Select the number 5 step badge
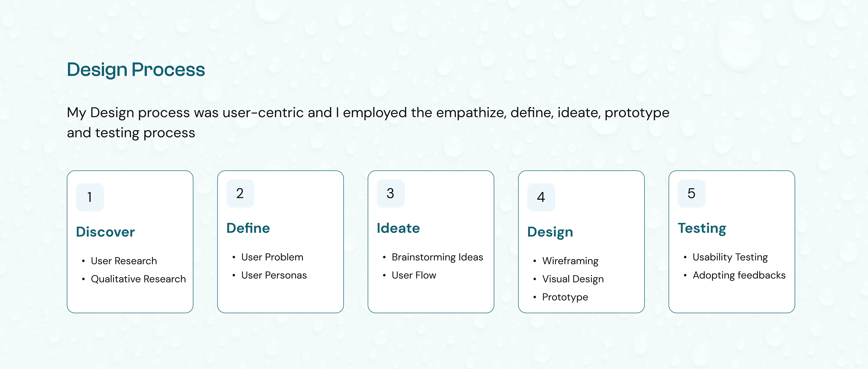The width and height of the screenshot is (868, 369). tap(691, 193)
